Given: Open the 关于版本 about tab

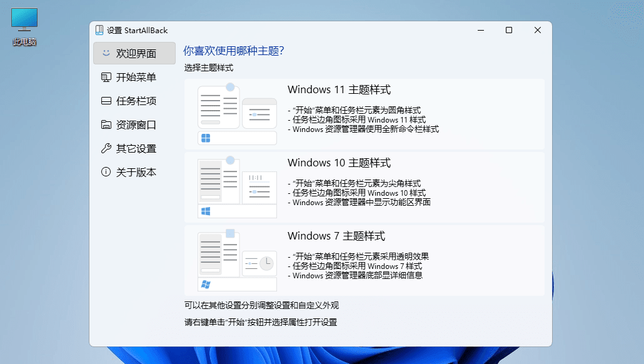Looking at the screenshot, I should pos(134,172).
